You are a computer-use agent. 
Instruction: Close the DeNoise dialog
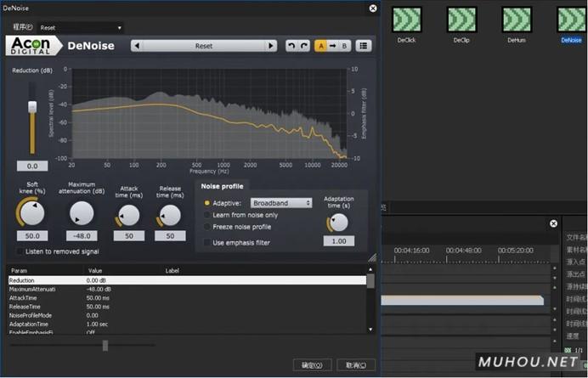[373, 8]
